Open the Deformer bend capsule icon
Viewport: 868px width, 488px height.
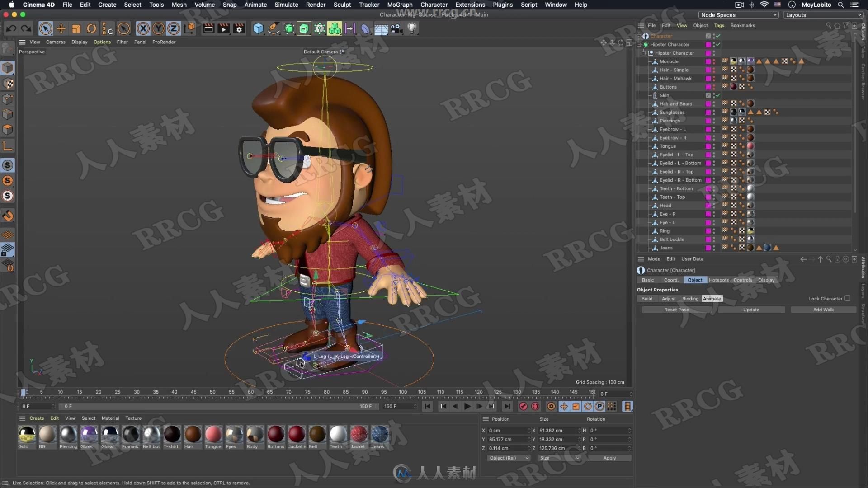click(x=365, y=28)
